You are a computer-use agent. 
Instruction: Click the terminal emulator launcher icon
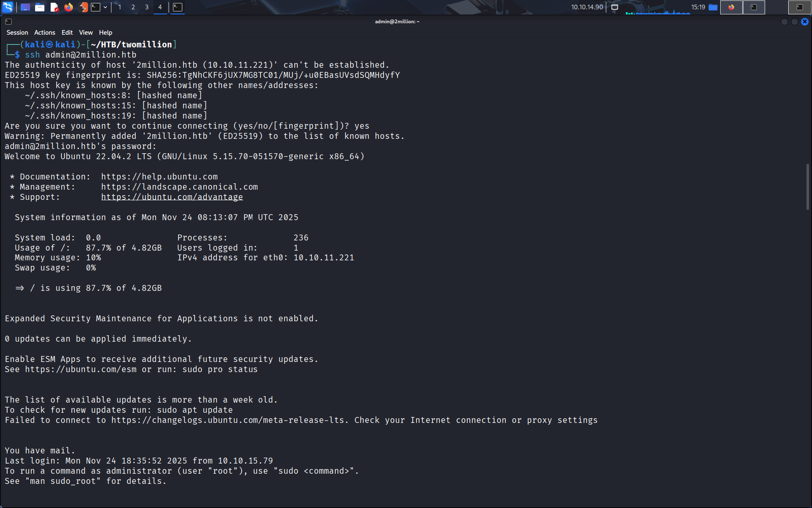click(96, 7)
